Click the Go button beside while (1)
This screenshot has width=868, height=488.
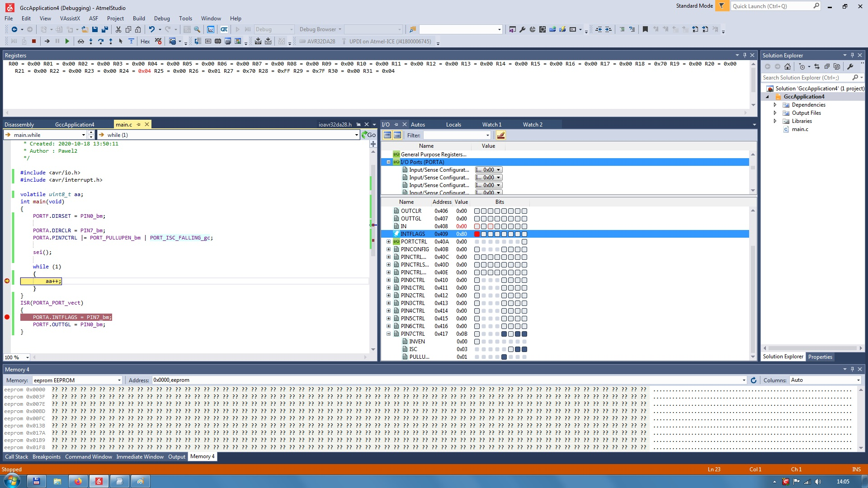click(368, 135)
